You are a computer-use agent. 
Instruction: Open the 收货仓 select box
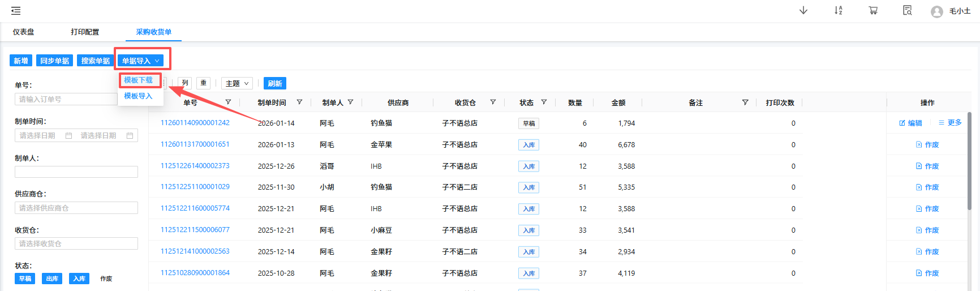coord(76,243)
